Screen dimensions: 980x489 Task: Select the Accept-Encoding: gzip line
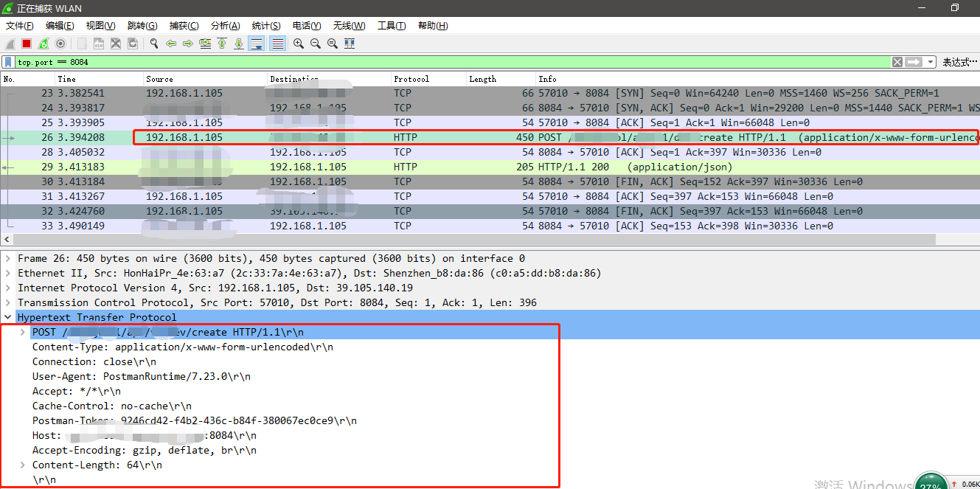145,451
